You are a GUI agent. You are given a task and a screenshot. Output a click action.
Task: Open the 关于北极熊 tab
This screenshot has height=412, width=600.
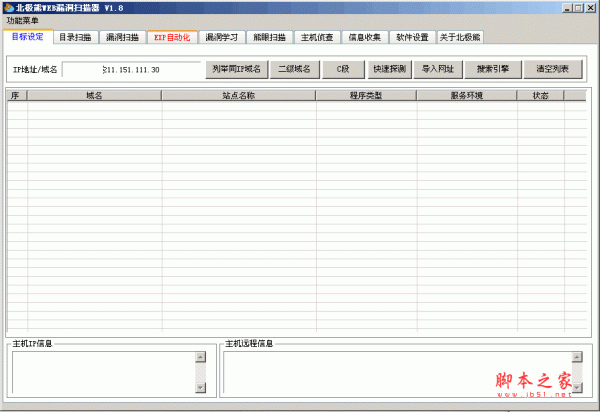pos(460,38)
